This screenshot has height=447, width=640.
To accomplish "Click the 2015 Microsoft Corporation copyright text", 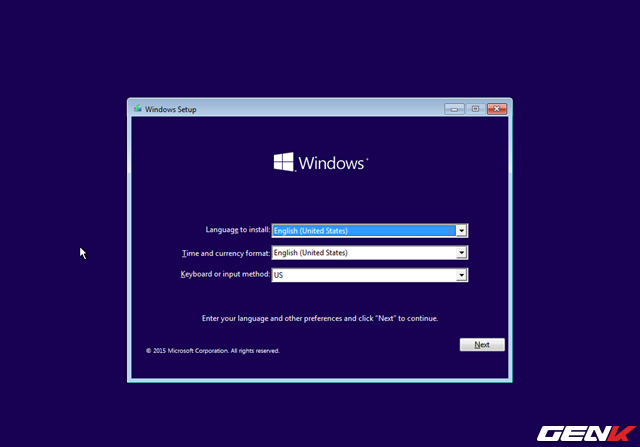I will coord(213,351).
